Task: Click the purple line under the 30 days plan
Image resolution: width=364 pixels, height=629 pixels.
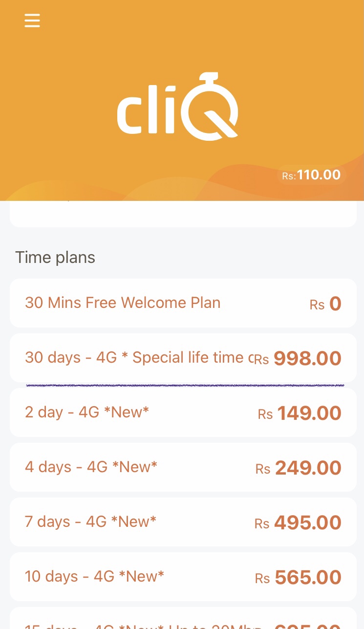Action: [185, 385]
